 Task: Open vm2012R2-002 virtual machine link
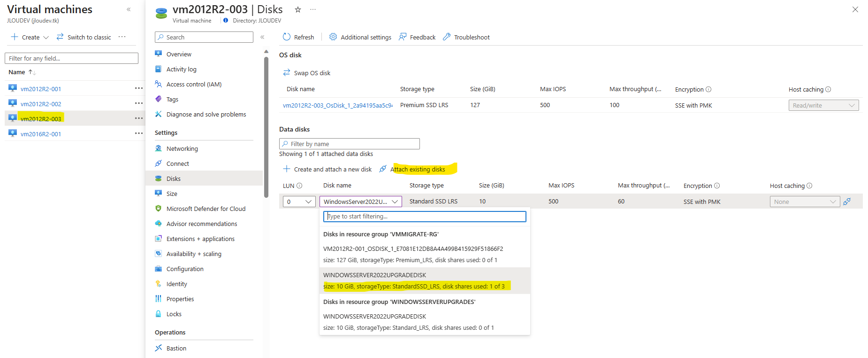point(41,104)
